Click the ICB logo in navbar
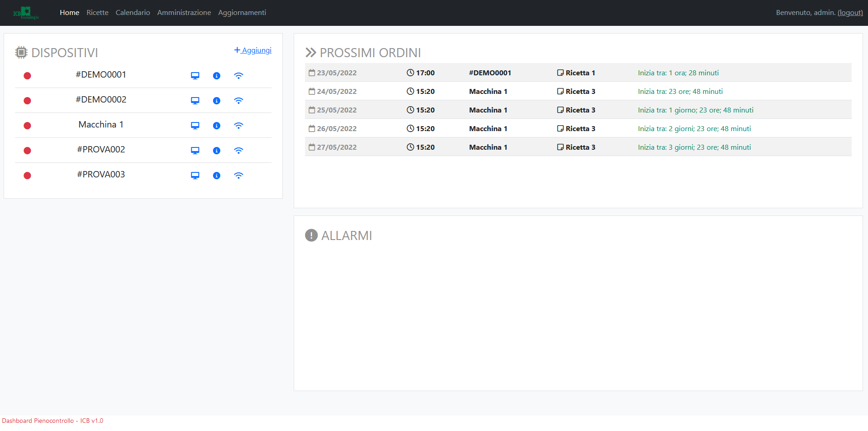Viewport: 868px width, 431px height. (x=26, y=13)
